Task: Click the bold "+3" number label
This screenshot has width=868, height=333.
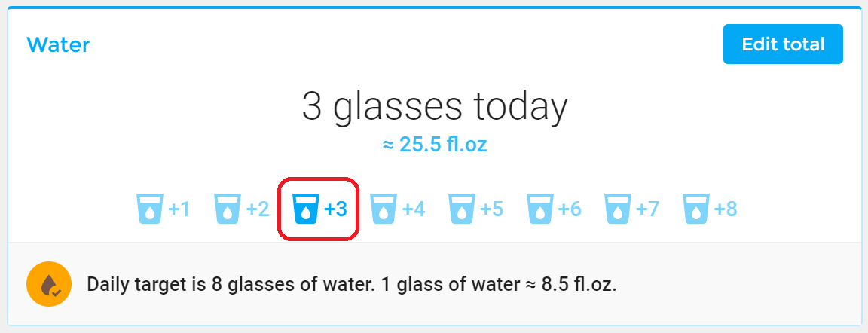Action: (x=335, y=209)
